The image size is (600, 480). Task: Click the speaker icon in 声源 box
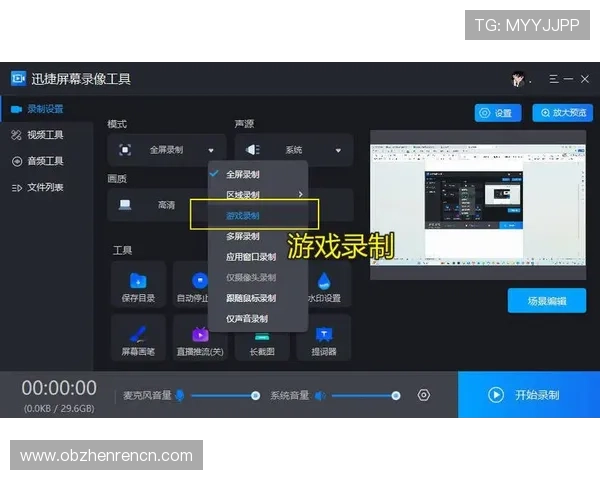(253, 150)
